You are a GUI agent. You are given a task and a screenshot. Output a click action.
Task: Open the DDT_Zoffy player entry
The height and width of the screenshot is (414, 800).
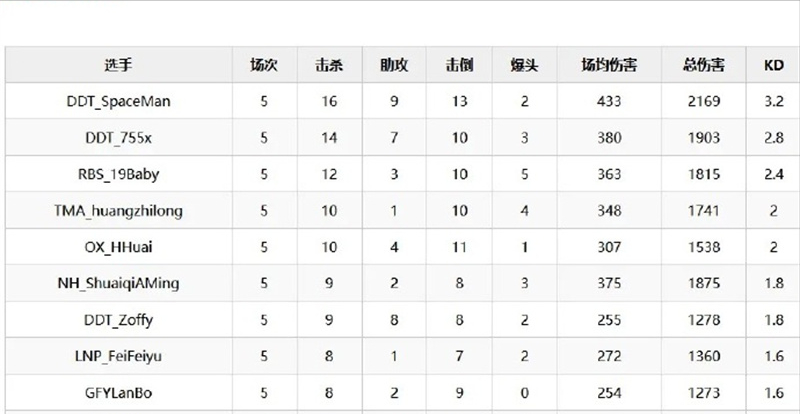tap(118, 320)
